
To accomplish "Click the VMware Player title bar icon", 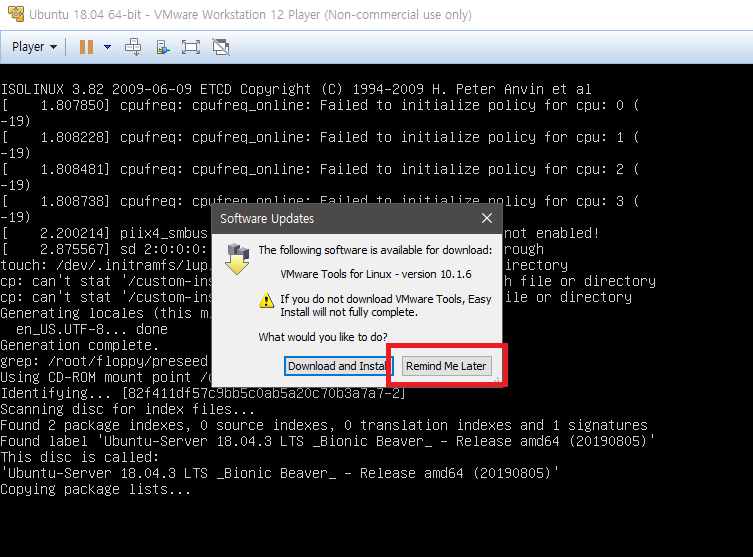I will coord(15,14).
